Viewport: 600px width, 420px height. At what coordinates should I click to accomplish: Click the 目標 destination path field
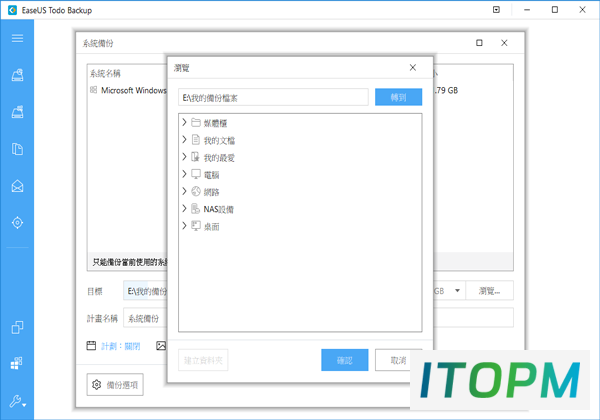[145, 291]
